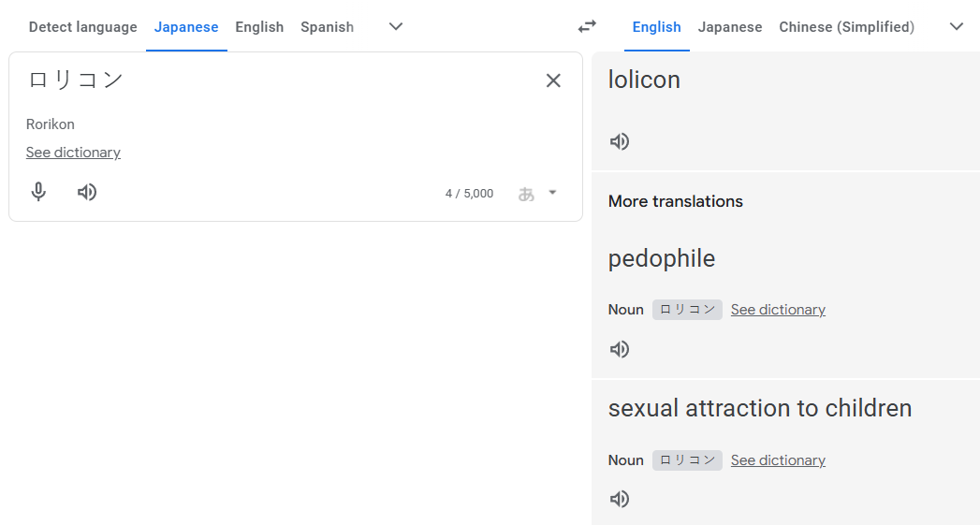Open the Japanese input tool selector
This screenshot has width=980, height=525.
click(526, 194)
